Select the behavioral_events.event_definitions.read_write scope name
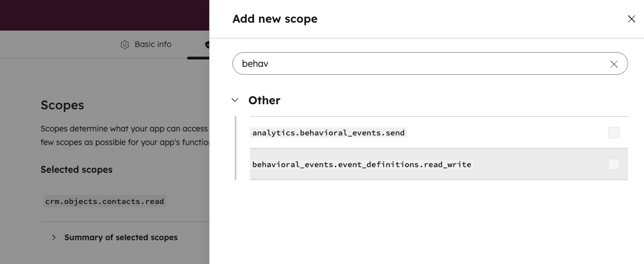 (x=362, y=164)
